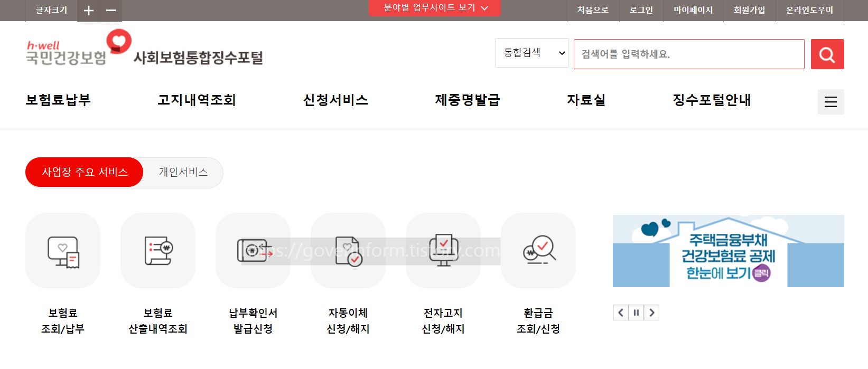The height and width of the screenshot is (369, 868).
Task: Click 납부확인서 발급신청 text label
Action: (x=253, y=321)
